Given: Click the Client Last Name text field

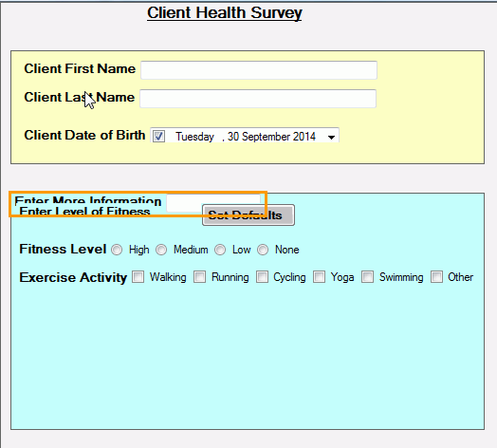Looking at the screenshot, I should 258,99.
